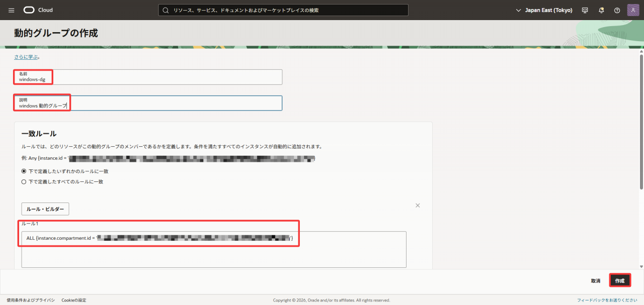This screenshot has width=644, height=305.
Task: Focus the top search input field
Action: point(283,10)
